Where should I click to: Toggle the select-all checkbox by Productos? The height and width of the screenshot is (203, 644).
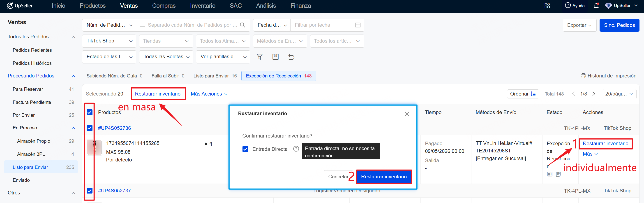point(90,112)
